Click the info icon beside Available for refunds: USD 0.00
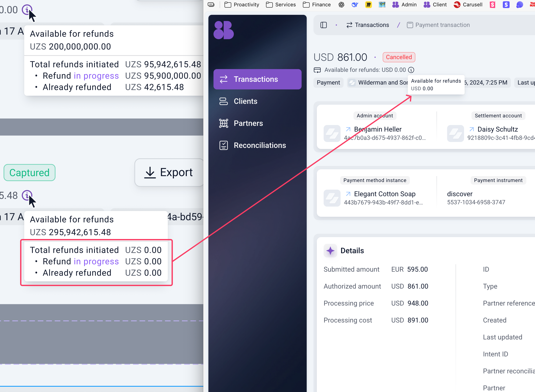The width and height of the screenshot is (535, 392). (x=411, y=70)
